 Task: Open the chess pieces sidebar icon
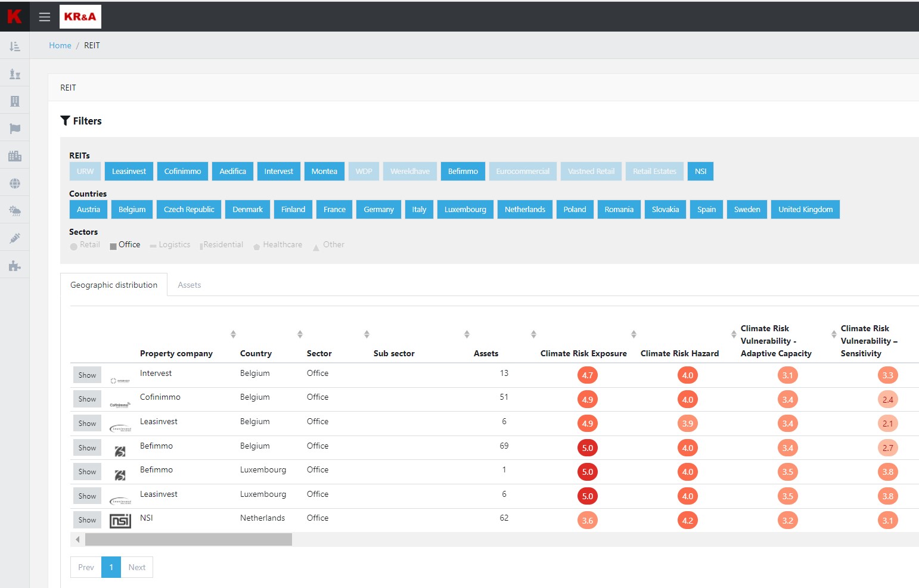15,74
